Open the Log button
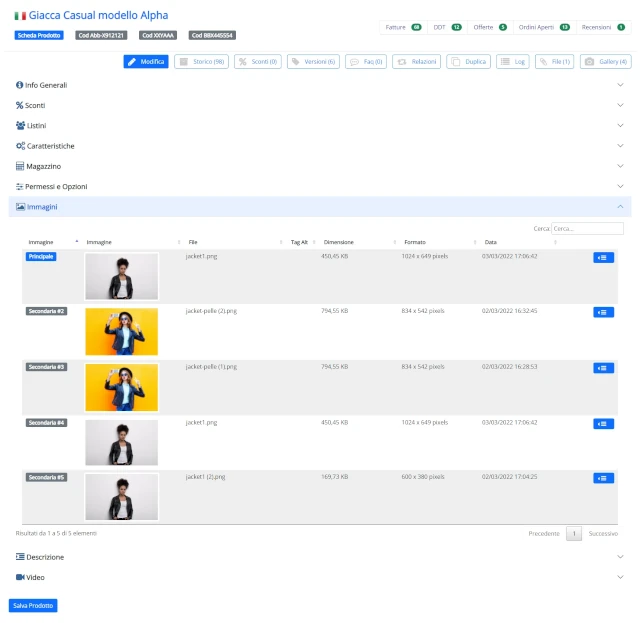 pos(513,62)
